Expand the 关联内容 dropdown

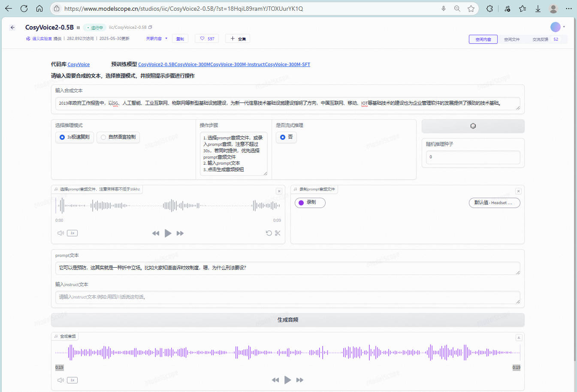coord(157,39)
